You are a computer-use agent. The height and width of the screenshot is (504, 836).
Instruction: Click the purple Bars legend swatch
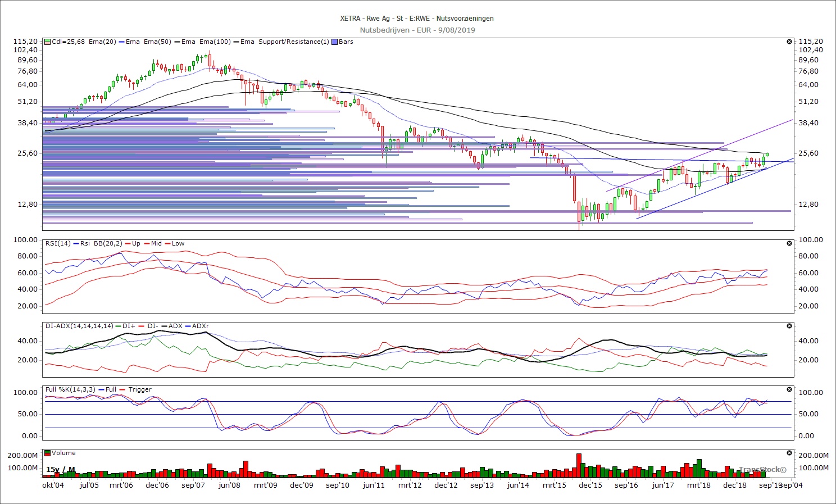[335, 42]
